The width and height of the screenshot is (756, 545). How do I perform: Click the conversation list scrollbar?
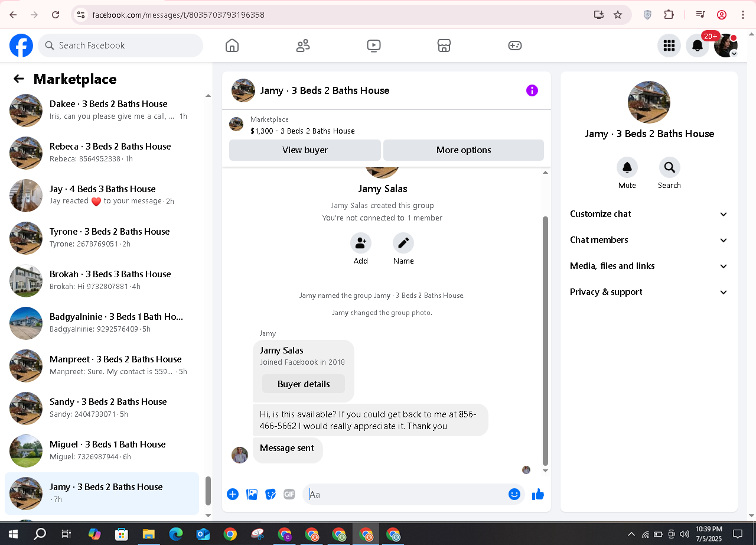coord(208,491)
